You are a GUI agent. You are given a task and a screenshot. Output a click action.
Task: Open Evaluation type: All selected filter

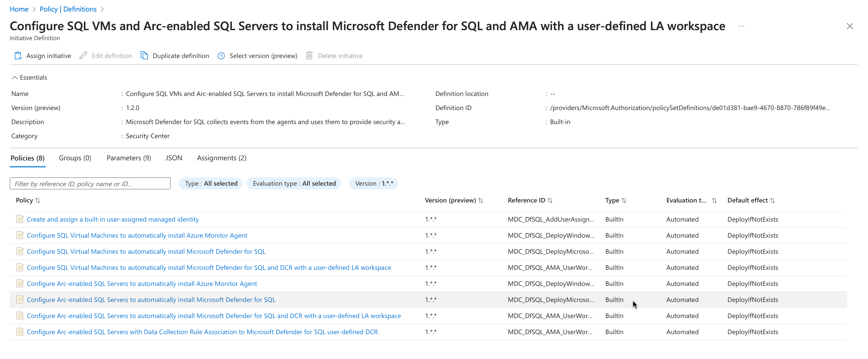tap(294, 183)
